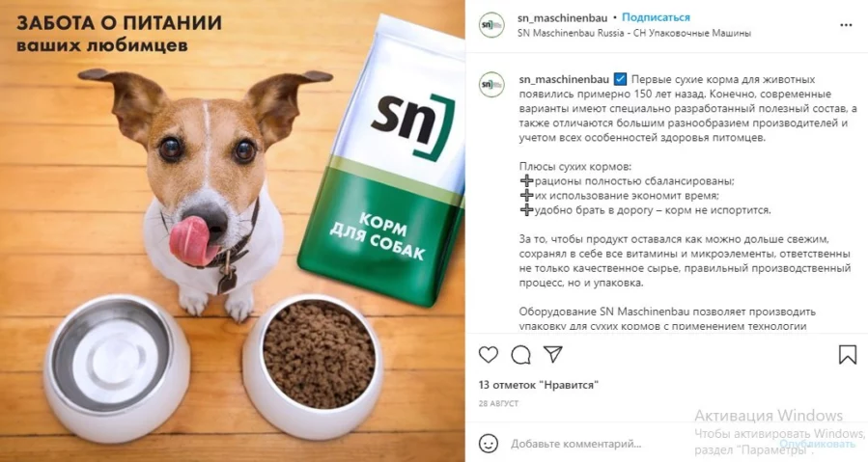The height and width of the screenshot is (462, 868).
Task: Select the location line SN Maschinenbau Russia
Action: [633, 33]
